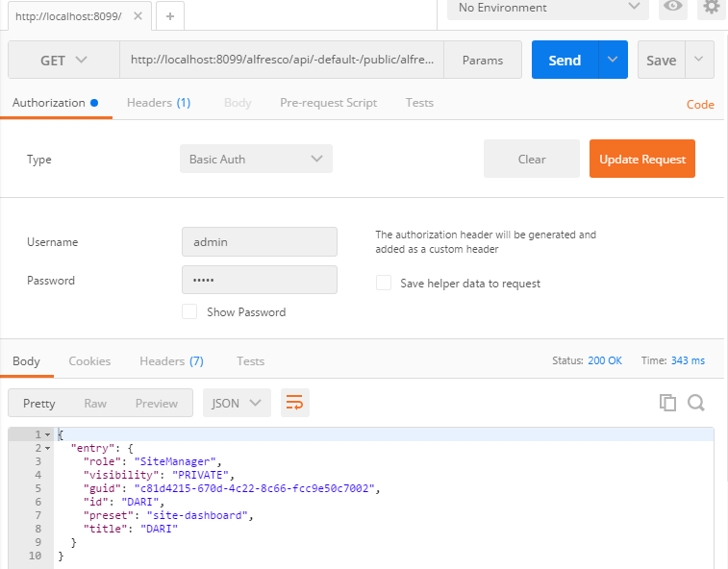Close the localhost:8099 request tab

click(138, 16)
